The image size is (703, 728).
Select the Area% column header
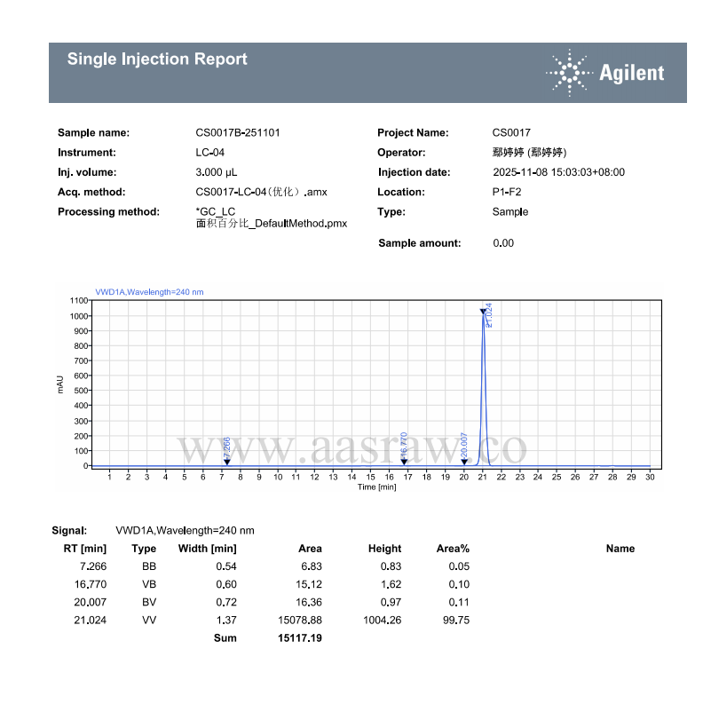pyautogui.click(x=453, y=549)
